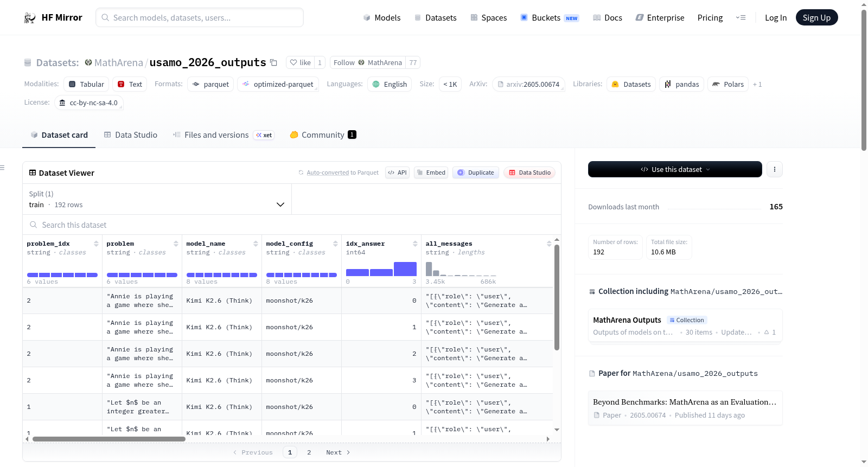Go to the Next page of rows
Viewport: 868px width, 467px height.
pyautogui.click(x=338, y=452)
